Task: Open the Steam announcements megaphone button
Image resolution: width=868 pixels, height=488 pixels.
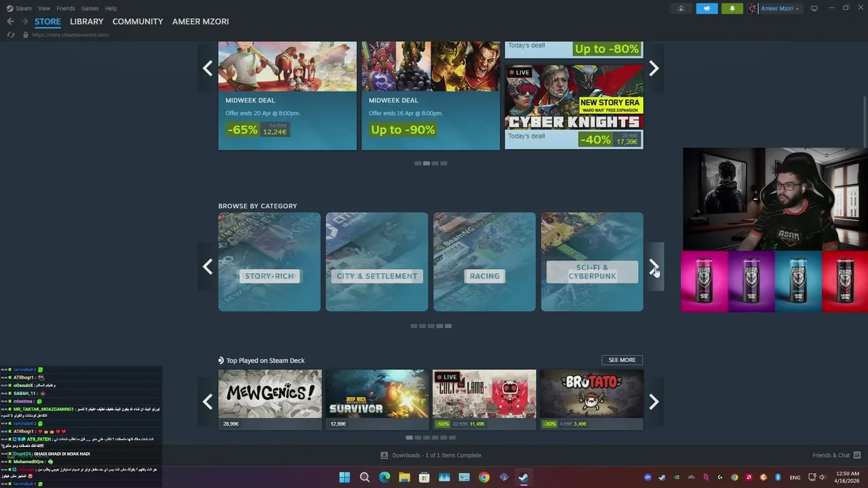Action: pos(706,8)
